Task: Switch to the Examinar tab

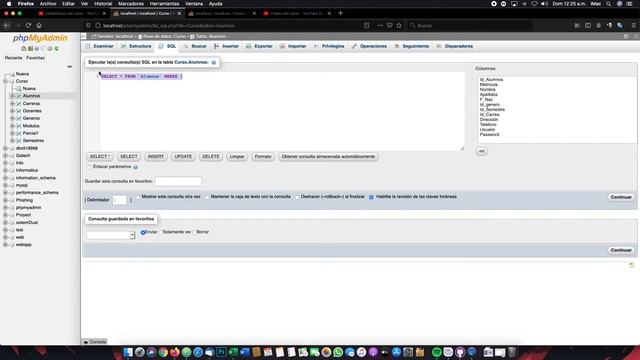Action: point(100,46)
